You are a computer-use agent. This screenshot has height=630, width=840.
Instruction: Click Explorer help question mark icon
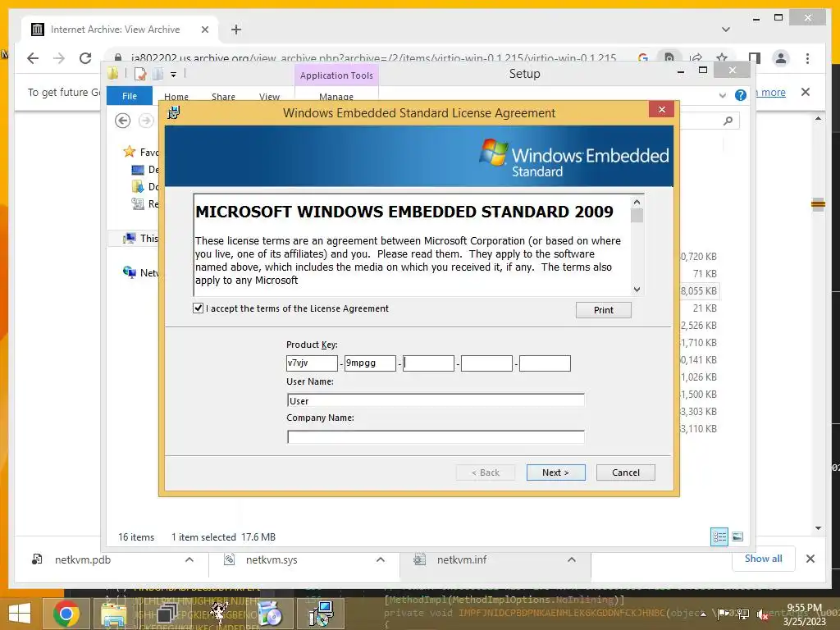click(741, 95)
